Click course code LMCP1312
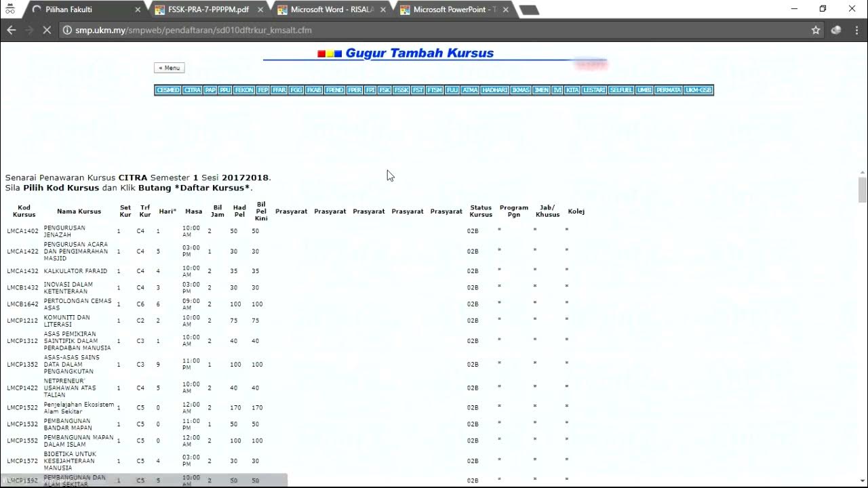Viewport: 868px width, 488px height. [23, 341]
